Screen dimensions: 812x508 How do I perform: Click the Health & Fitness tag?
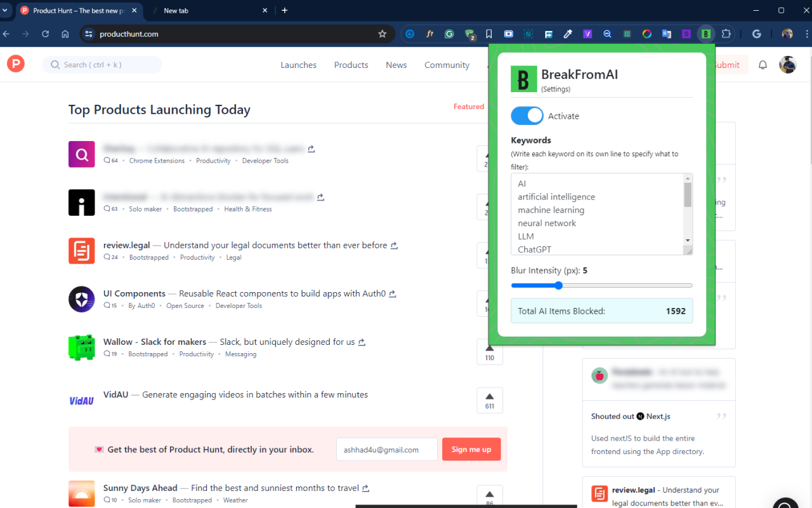click(248, 210)
